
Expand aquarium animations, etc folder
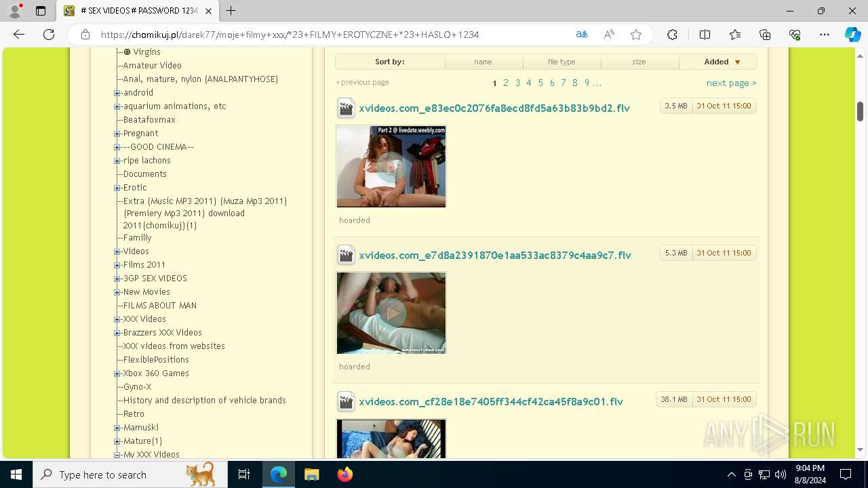[117, 106]
